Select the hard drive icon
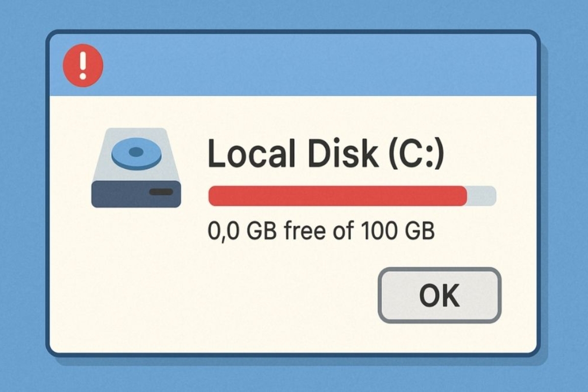Screen dimensions: 588x392 [136, 168]
